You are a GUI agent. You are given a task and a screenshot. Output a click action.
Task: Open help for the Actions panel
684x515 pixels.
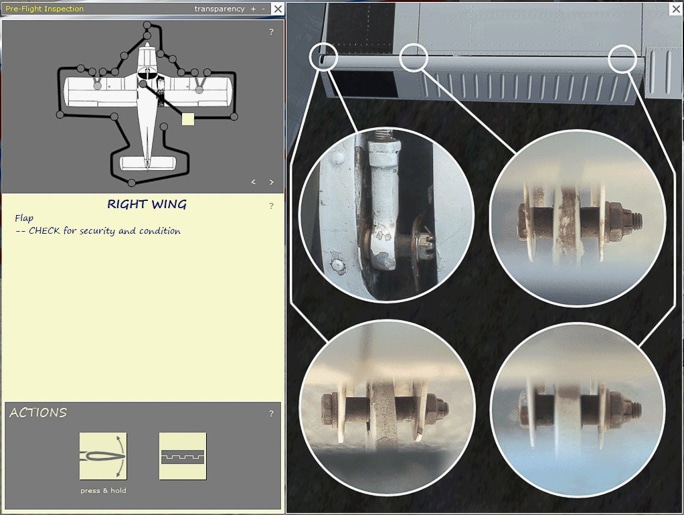tap(271, 413)
